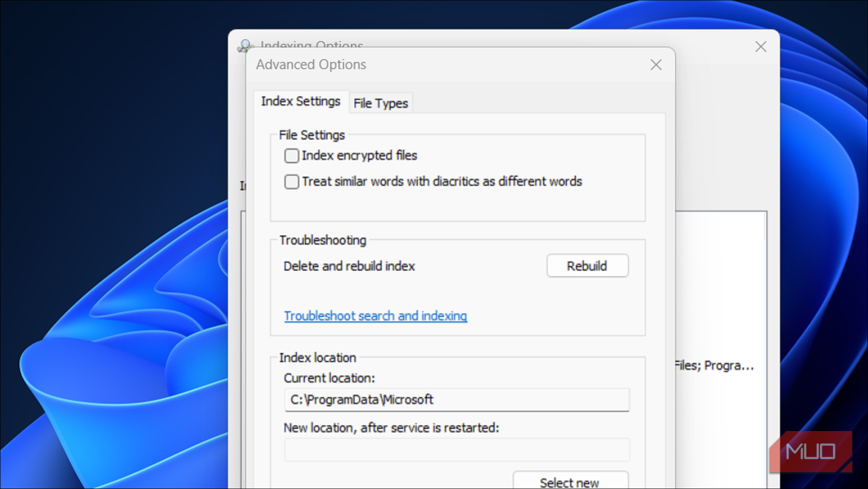Screen dimensions: 868x489
Task: Click the Select new button
Action: coord(570,480)
